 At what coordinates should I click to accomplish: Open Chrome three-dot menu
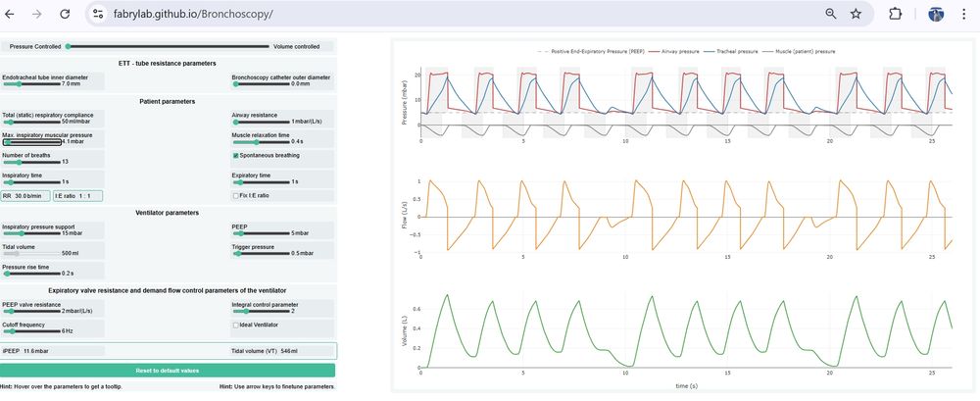coord(963,14)
